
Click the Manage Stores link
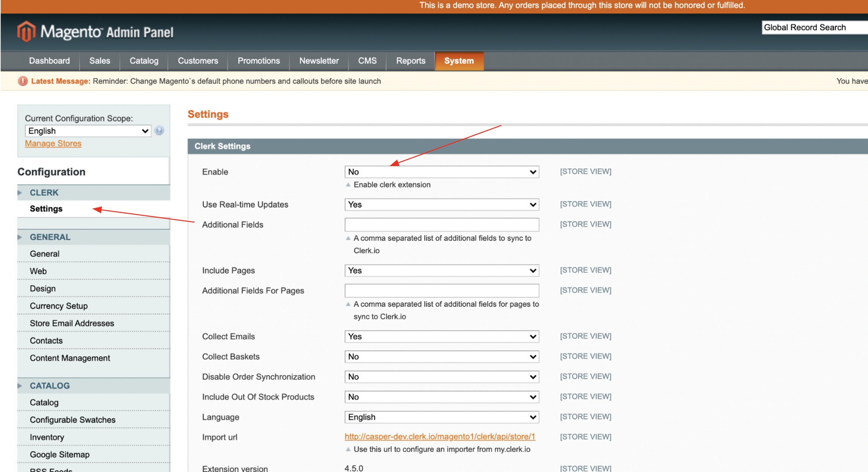point(53,143)
